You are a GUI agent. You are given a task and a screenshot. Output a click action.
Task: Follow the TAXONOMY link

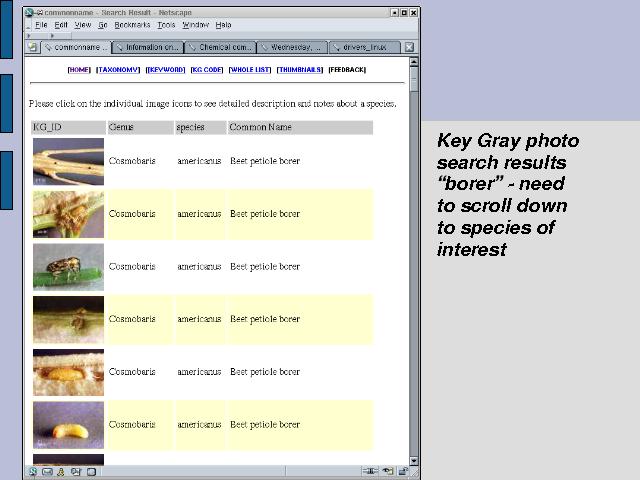click(x=119, y=70)
